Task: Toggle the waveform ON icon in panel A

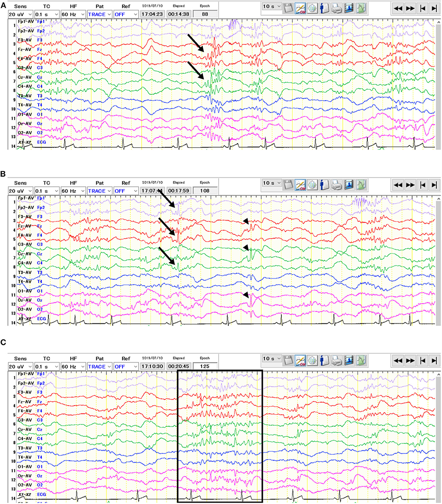Action: (300, 9)
